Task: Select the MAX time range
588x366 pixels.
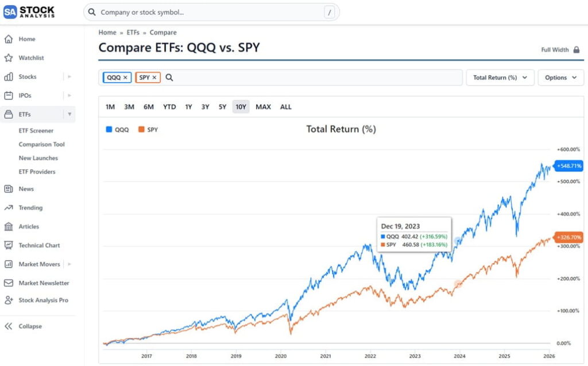Action: (x=263, y=107)
